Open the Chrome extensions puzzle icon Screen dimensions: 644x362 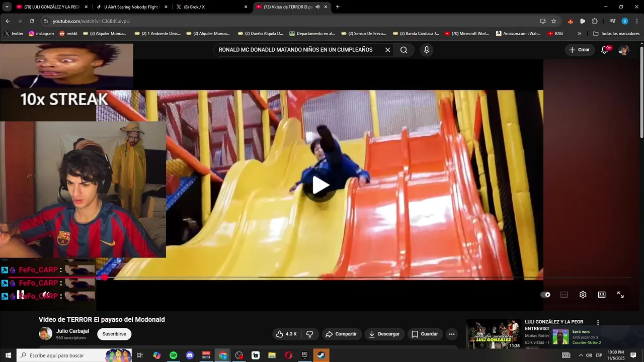[x=595, y=21]
